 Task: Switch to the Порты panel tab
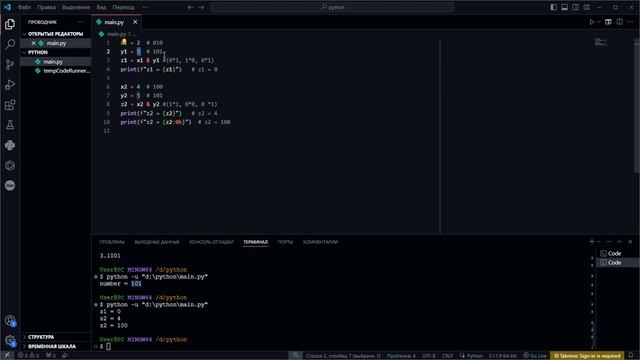coord(285,242)
